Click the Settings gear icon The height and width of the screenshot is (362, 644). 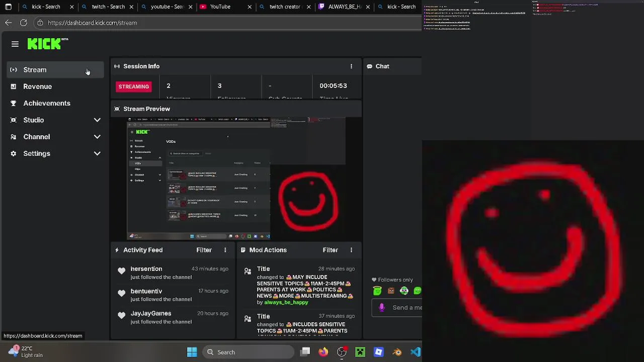coord(14,153)
